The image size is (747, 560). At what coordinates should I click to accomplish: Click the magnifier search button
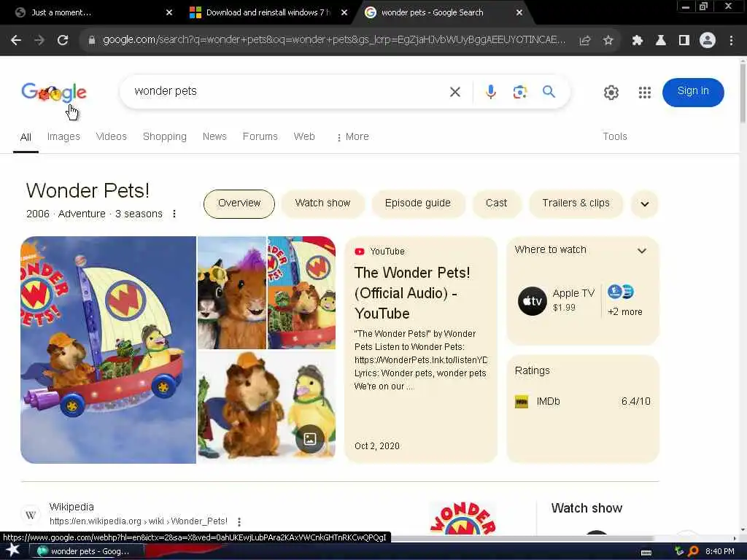point(549,91)
